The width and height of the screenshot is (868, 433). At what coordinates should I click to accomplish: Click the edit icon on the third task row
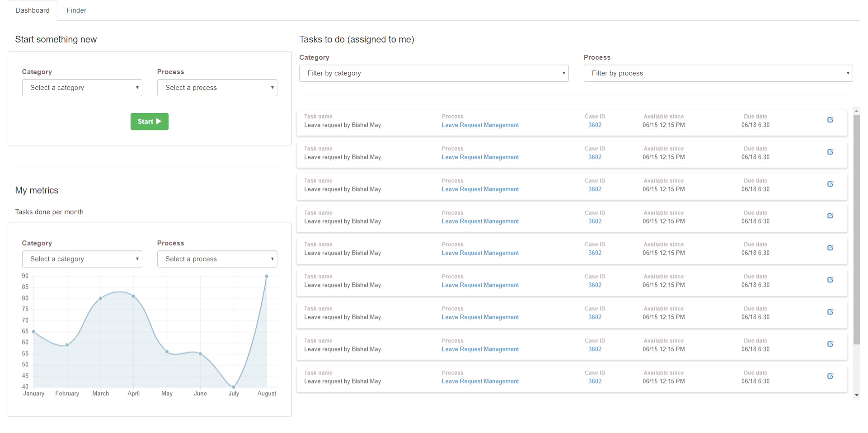[830, 184]
